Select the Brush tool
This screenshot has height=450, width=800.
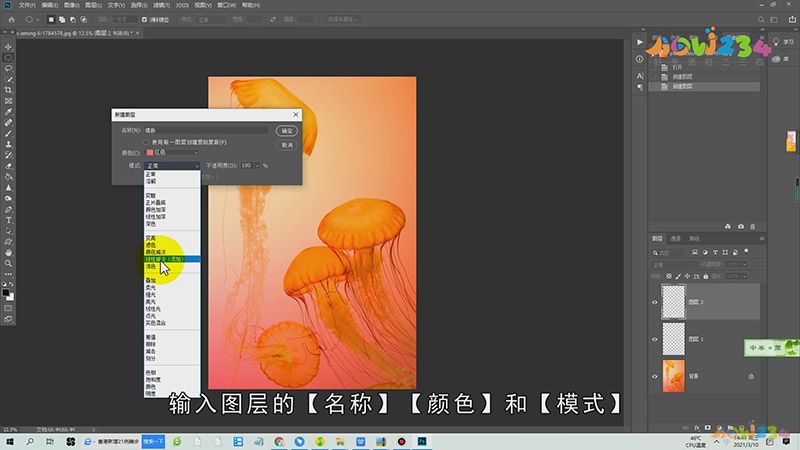point(8,134)
